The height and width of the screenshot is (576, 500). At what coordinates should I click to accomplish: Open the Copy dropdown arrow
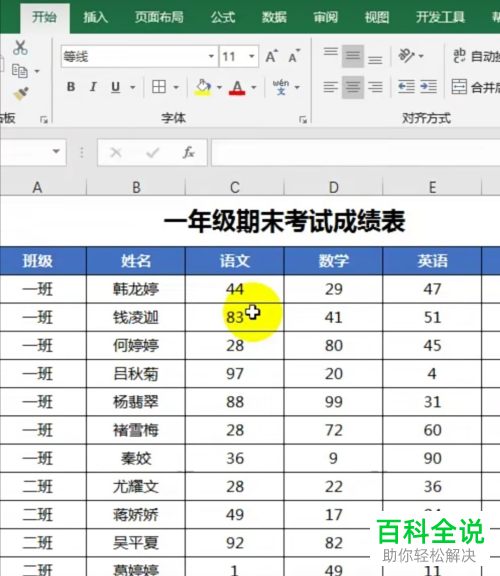click(x=37, y=71)
